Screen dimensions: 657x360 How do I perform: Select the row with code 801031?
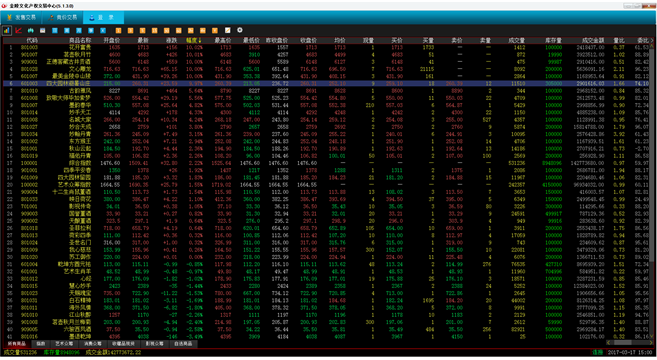(326, 300)
